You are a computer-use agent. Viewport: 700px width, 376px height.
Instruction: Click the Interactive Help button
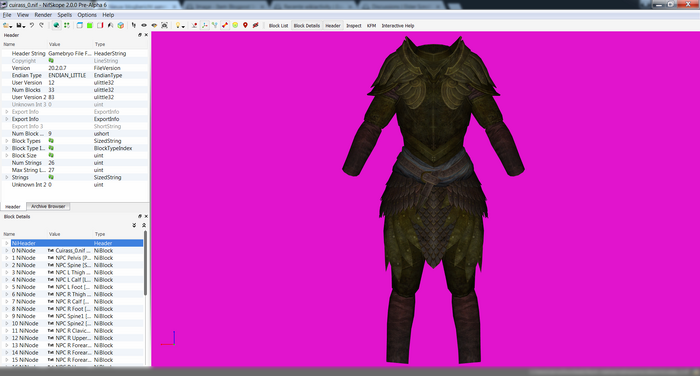point(398,25)
